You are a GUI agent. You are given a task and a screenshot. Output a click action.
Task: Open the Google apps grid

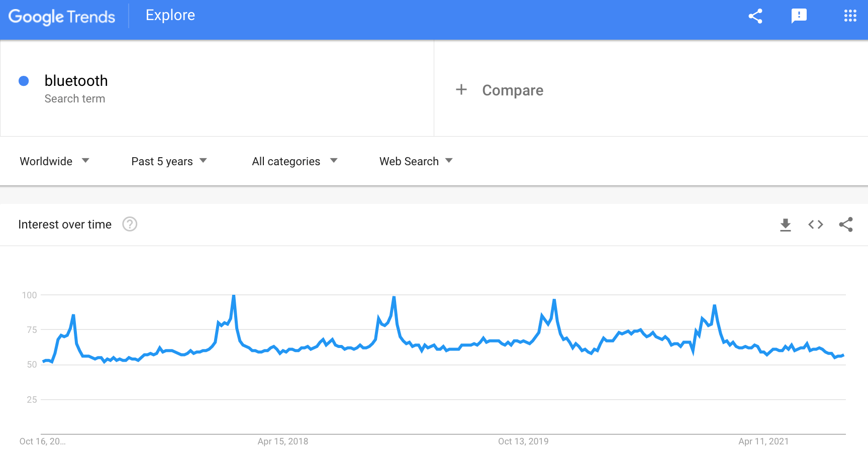[x=850, y=16]
